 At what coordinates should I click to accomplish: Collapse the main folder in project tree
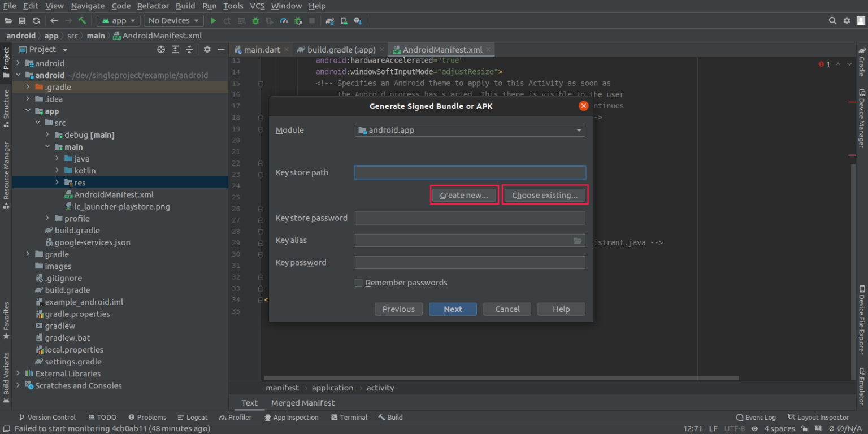click(x=48, y=147)
